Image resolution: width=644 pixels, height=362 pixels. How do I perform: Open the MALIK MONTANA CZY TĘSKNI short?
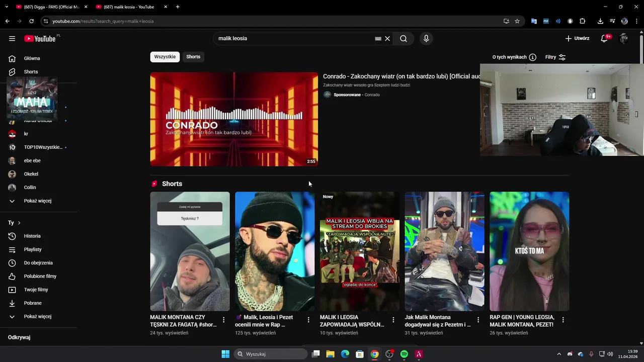point(190,251)
